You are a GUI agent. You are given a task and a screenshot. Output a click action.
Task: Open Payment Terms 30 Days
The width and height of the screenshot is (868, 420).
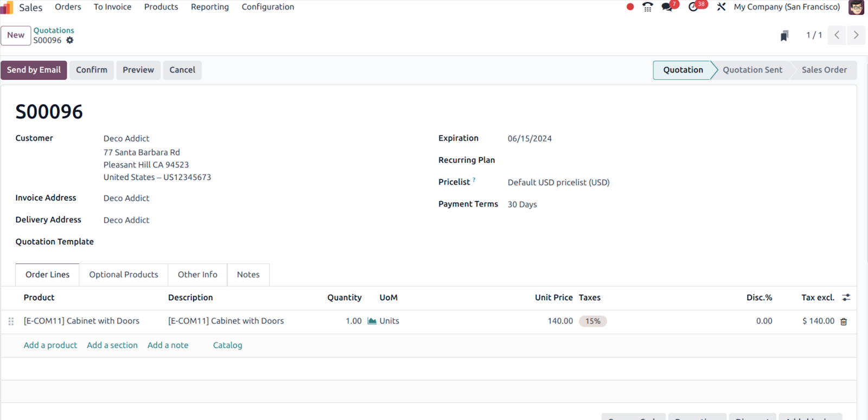pos(522,204)
